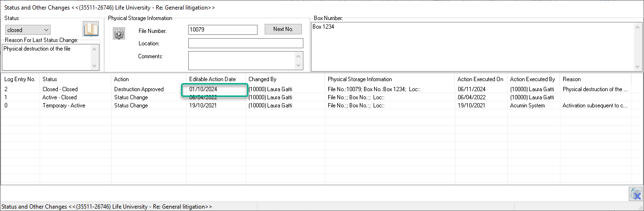
Task: Click the Reason For Last Status Change box
Action: (46, 57)
